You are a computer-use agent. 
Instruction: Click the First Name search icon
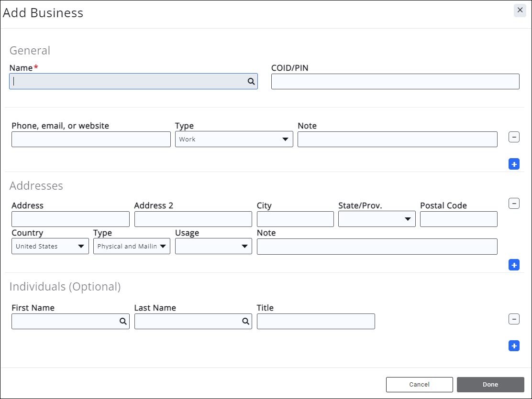122,322
